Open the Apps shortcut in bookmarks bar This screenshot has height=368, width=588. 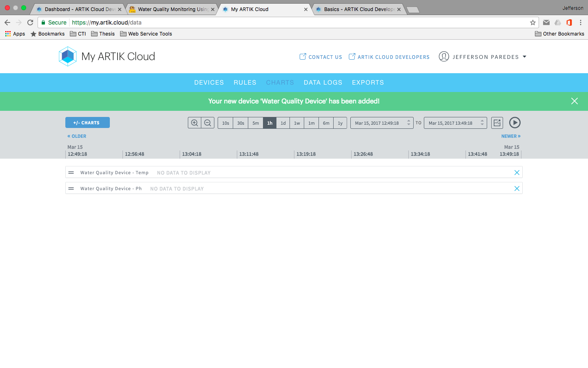15,34
